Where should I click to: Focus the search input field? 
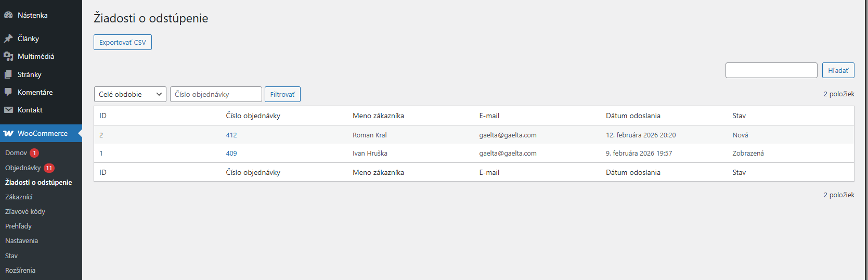click(771, 70)
